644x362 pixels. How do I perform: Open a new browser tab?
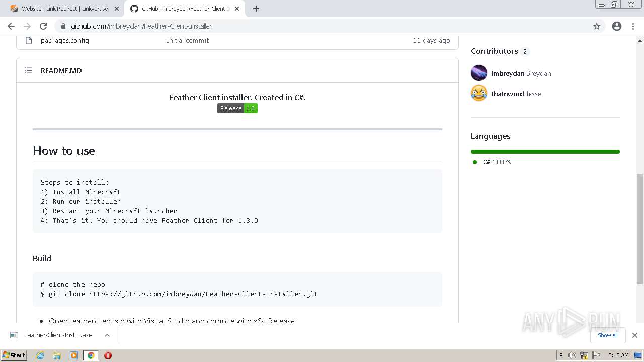256,9
